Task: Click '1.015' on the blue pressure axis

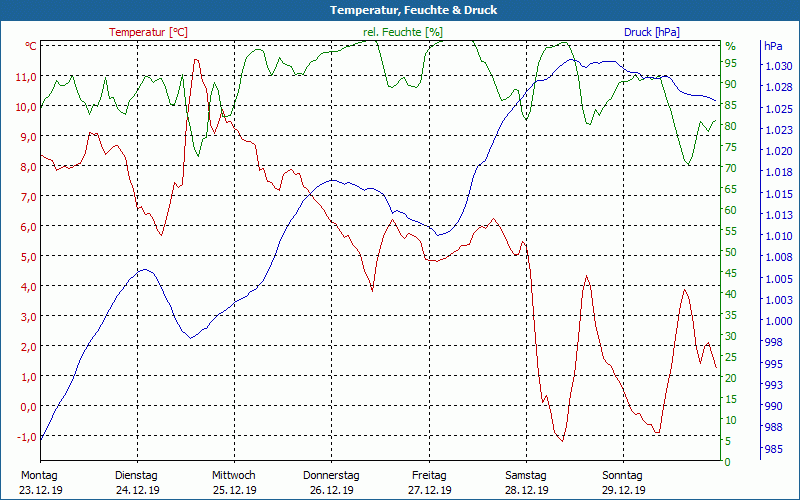Action: (x=779, y=194)
